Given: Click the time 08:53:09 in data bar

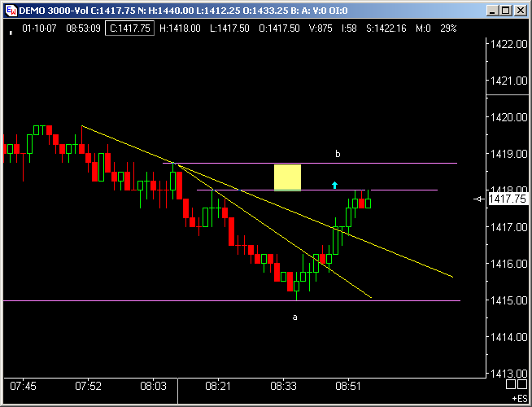Looking at the screenshot, I should tap(83, 28).
